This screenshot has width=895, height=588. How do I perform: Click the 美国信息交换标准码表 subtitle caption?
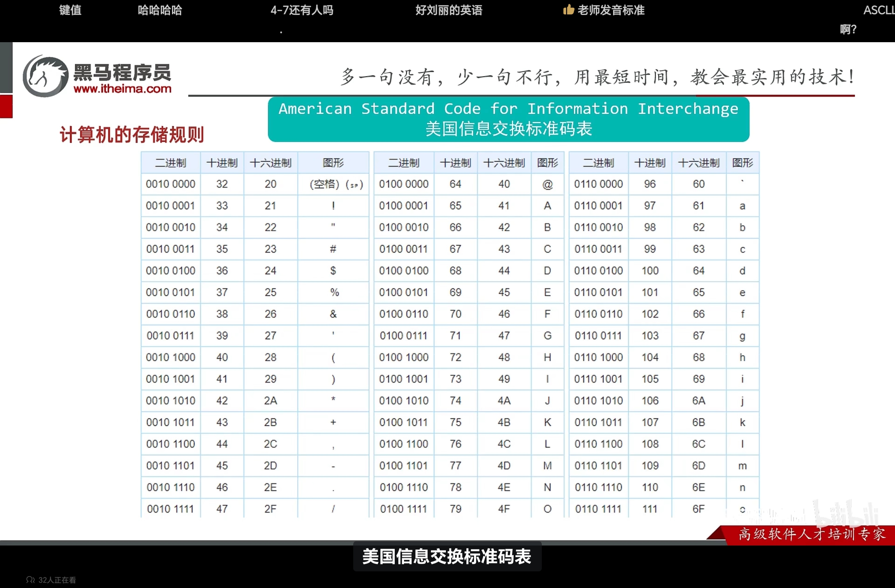pos(447,556)
